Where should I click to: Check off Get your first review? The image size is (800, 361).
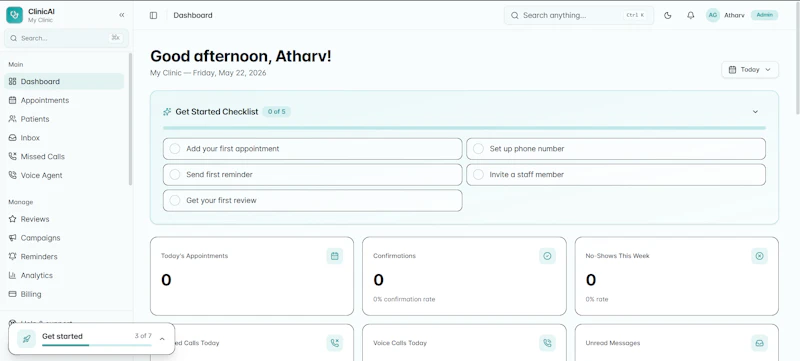(x=174, y=200)
